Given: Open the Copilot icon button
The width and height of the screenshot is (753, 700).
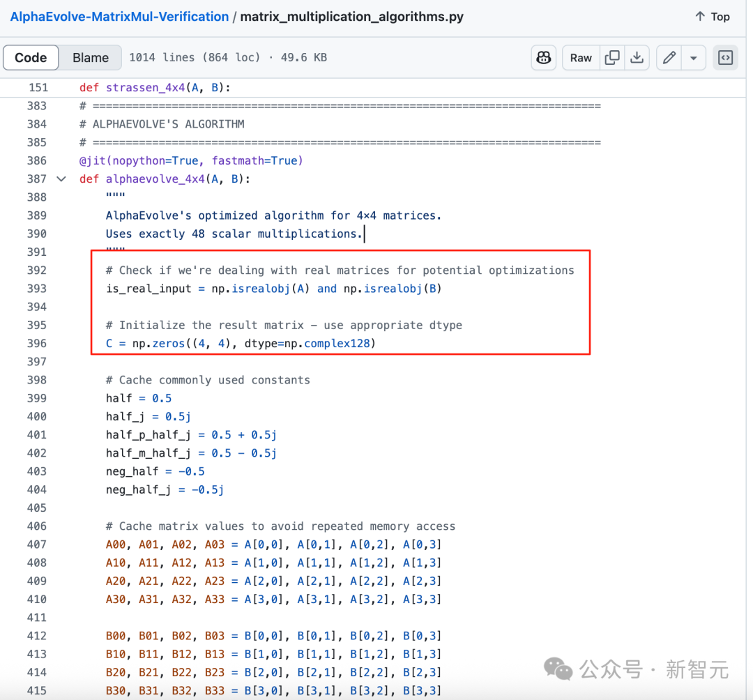Looking at the screenshot, I should [x=544, y=58].
